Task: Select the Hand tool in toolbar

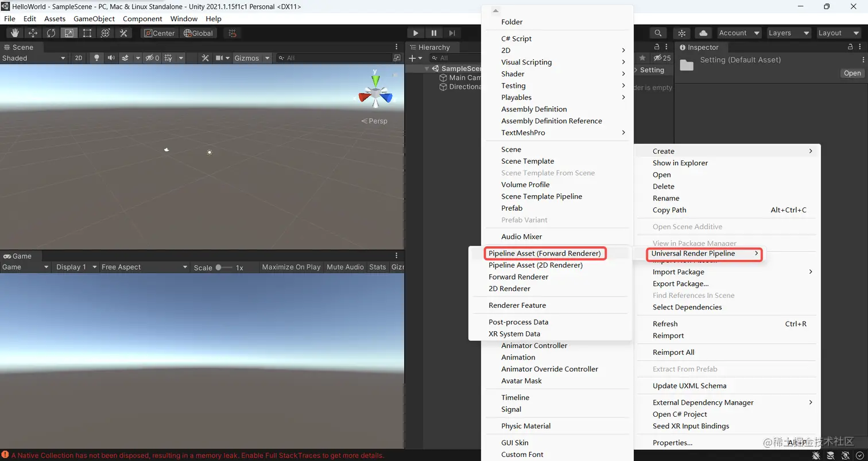Action: (x=14, y=33)
